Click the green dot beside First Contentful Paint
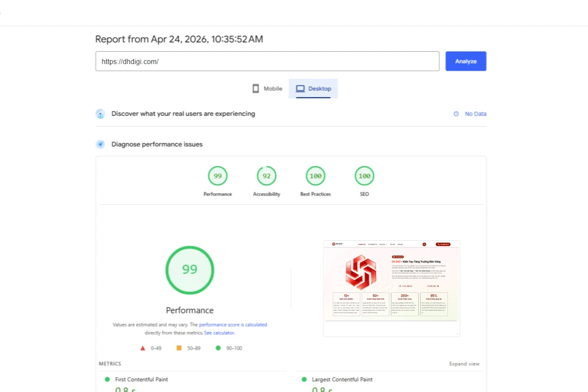 coord(107,379)
